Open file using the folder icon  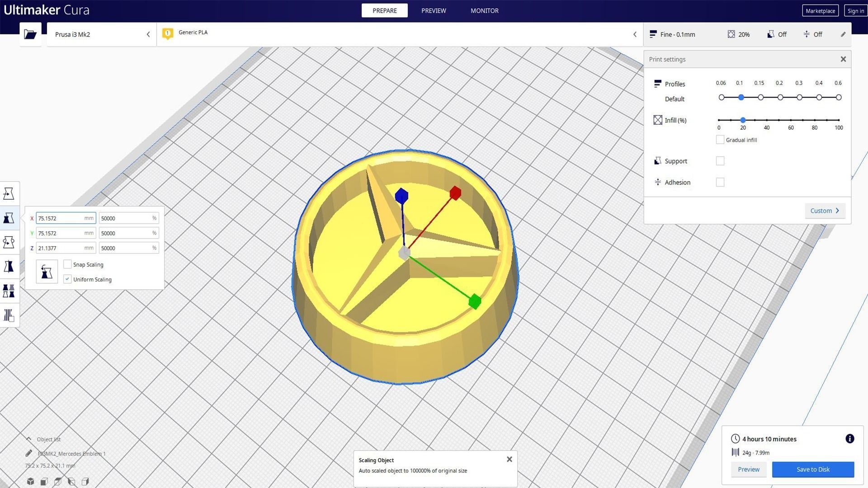coord(30,34)
